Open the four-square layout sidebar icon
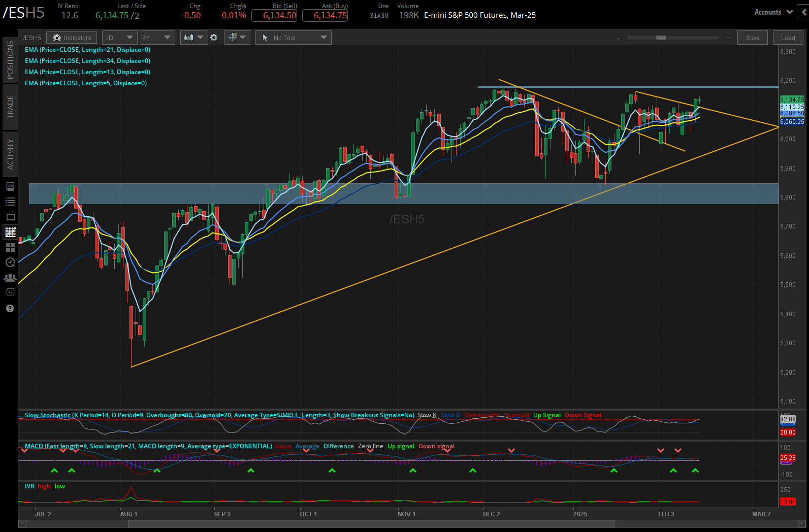 coord(10,247)
